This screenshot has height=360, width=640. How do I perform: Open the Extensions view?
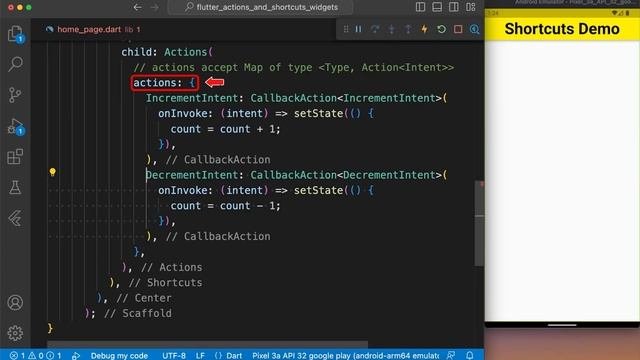[15, 157]
